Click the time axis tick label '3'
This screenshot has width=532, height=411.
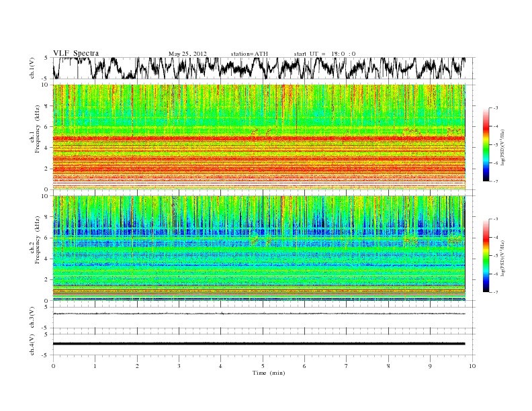point(179,366)
